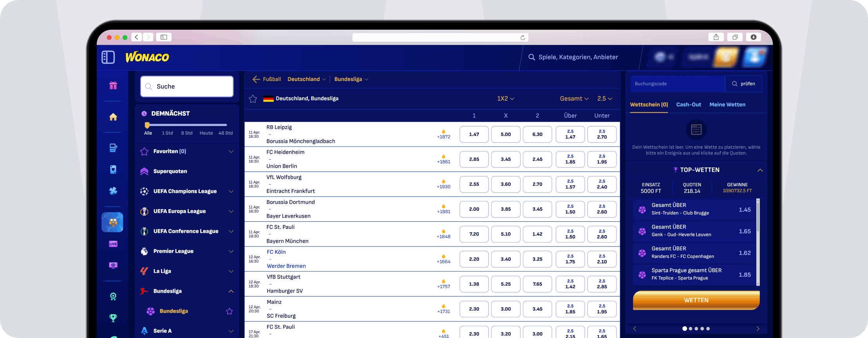Select the 1.47 odds for RB Leipzig win
The image size is (868, 338).
474,134
